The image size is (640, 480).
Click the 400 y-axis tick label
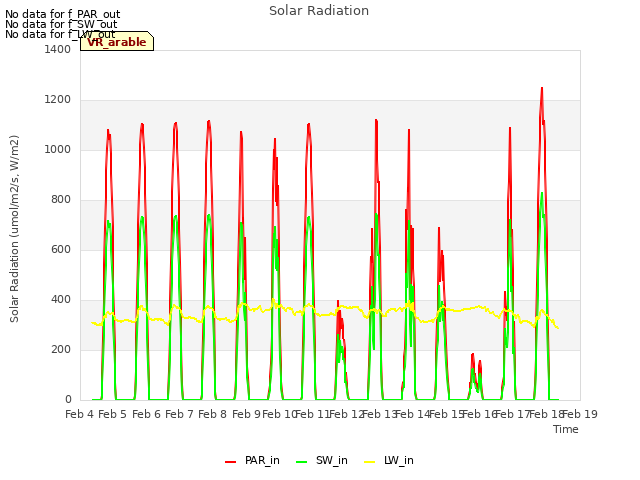(x=61, y=300)
